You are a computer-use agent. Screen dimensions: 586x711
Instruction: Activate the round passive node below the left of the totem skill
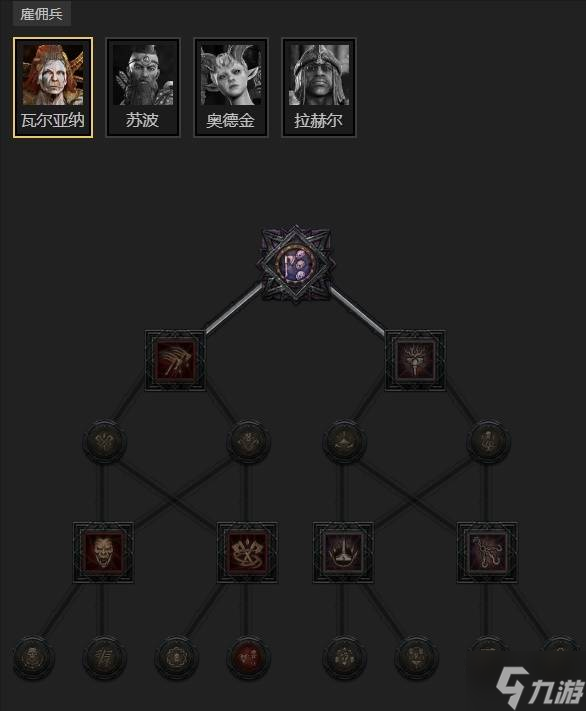[x=343, y=442]
